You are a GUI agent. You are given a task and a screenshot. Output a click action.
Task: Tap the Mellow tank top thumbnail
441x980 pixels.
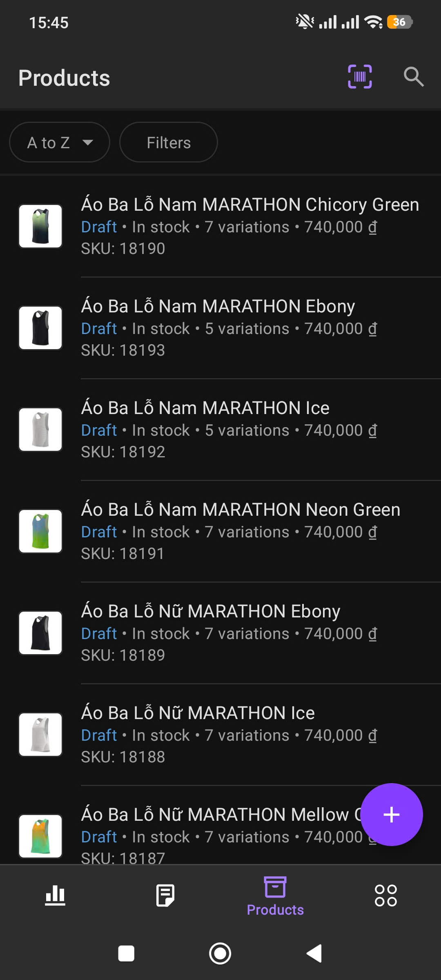click(x=40, y=836)
